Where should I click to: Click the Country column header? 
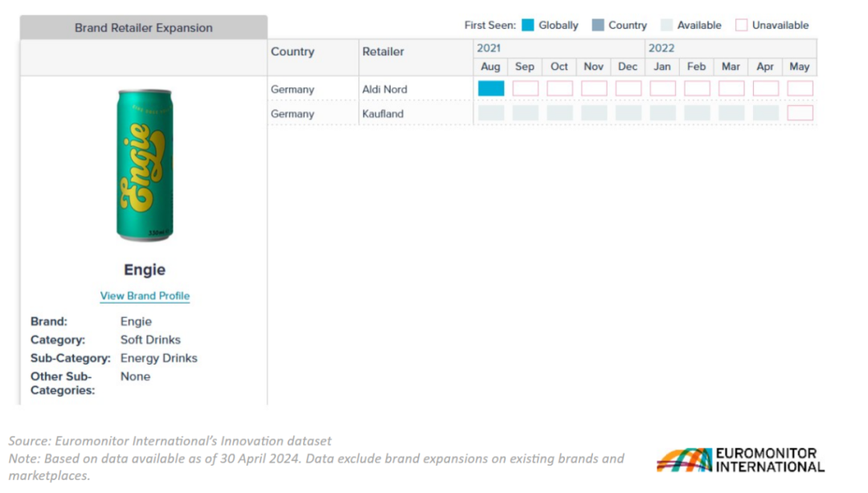(x=293, y=51)
